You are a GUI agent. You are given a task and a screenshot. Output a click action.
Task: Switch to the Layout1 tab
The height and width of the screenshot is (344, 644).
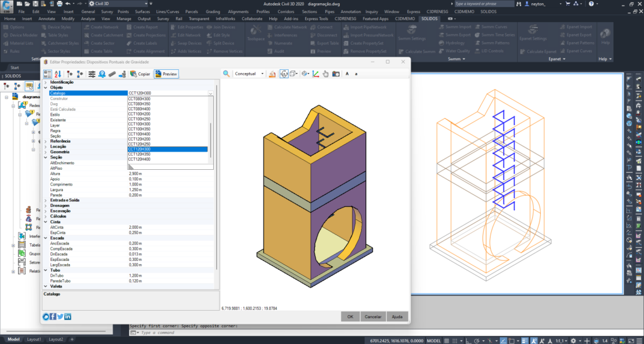34,340
